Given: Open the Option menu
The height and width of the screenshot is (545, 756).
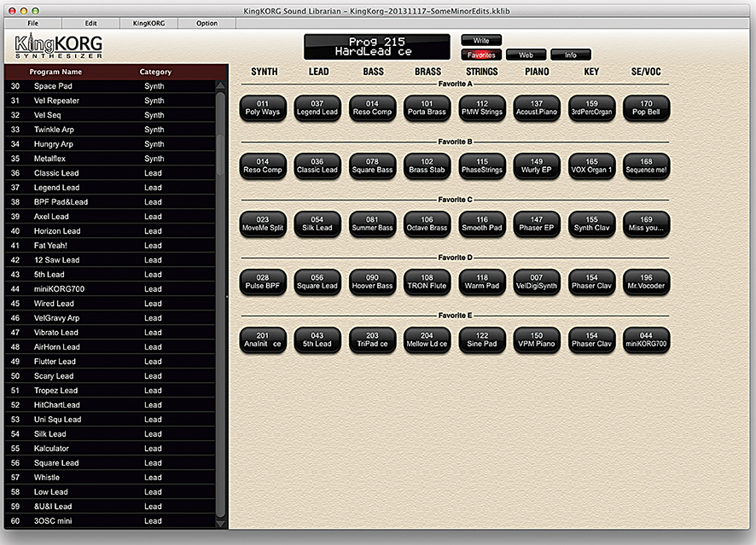Looking at the screenshot, I should 206,23.
